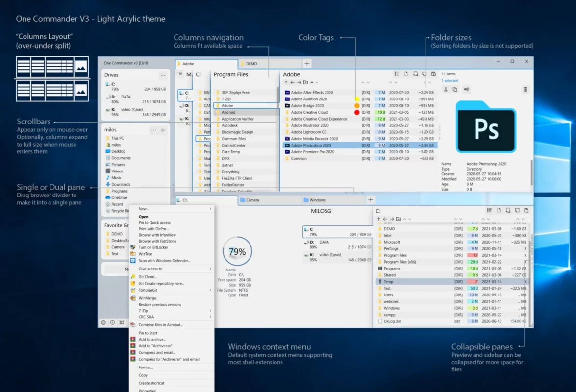Select the Temp folder in lower C: pane
Viewport: 576px width, 392px height.
tap(452, 282)
